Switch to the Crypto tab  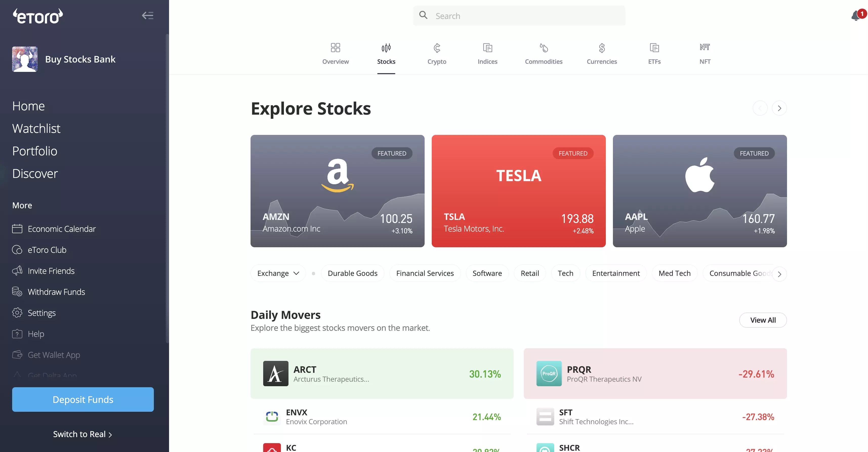437,54
